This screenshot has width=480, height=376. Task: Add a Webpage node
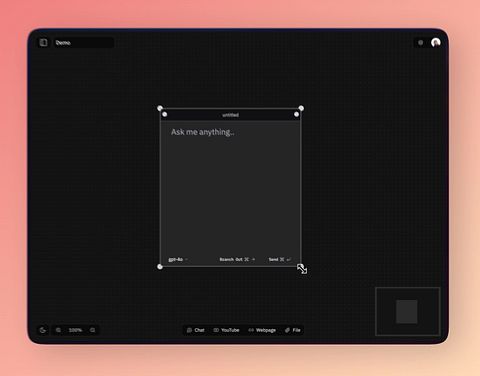[x=262, y=330]
